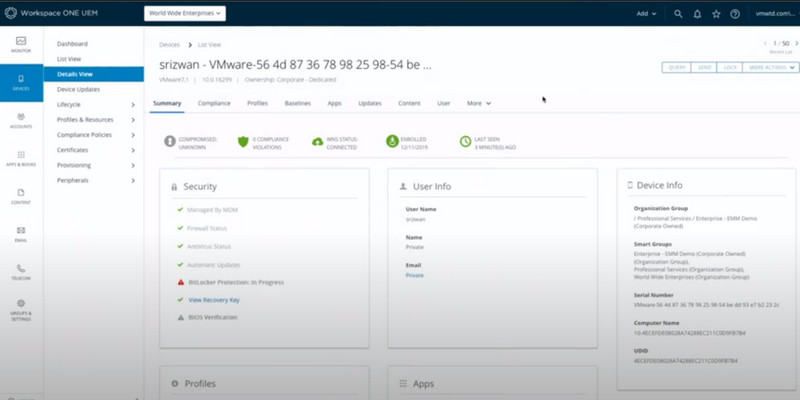Click the WNS Status cloud icon
800x400 pixels.
tap(317, 142)
